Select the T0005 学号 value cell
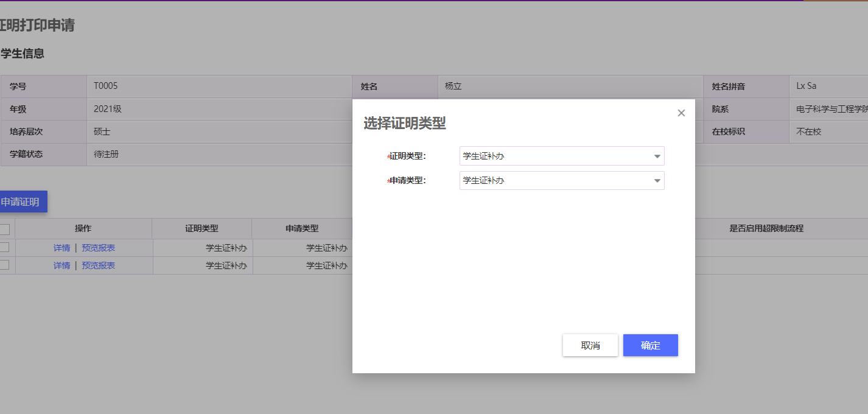 click(105, 86)
